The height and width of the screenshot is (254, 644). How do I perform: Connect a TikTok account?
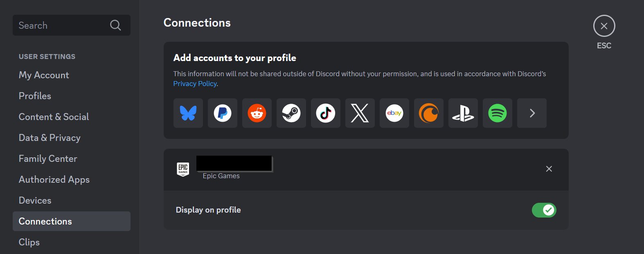326,113
